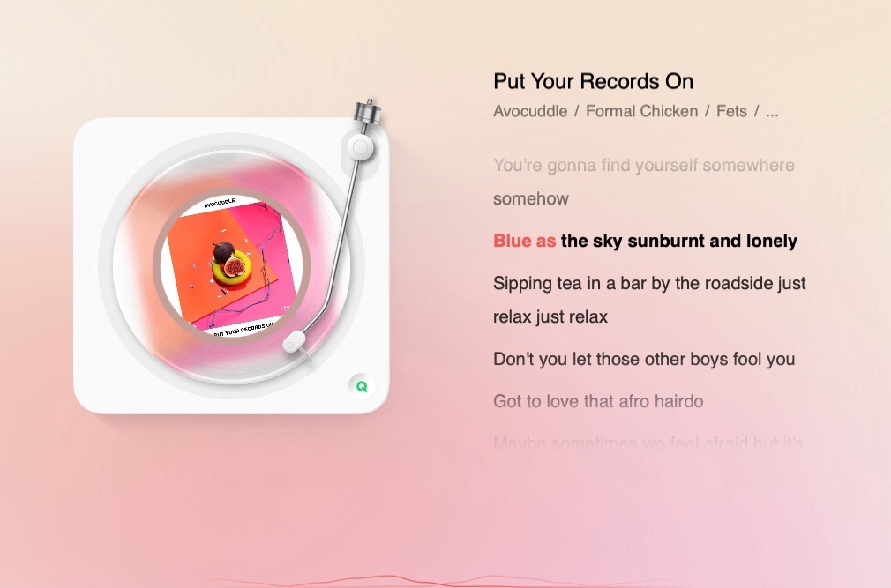Open the artist Fets
The height and width of the screenshot is (588, 891).
pos(731,111)
